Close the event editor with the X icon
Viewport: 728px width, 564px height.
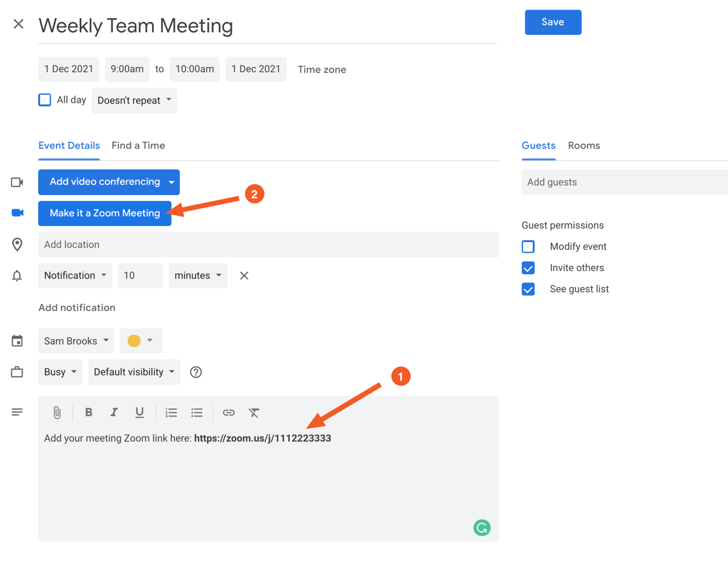pyautogui.click(x=19, y=24)
